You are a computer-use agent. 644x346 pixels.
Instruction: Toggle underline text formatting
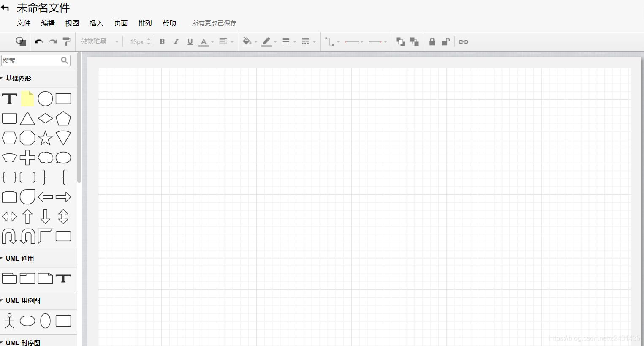(x=190, y=41)
